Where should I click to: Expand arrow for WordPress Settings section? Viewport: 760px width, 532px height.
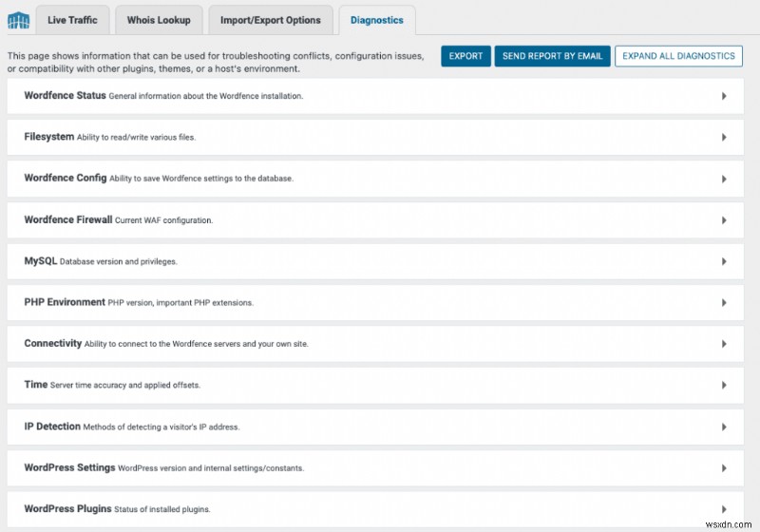pos(724,468)
